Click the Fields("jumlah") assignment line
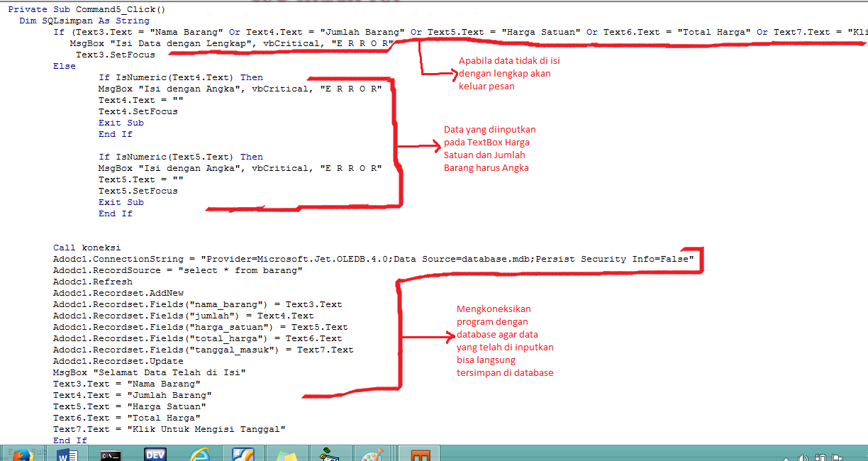Image resolution: width=868 pixels, height=461 pixels. [x=184, y=316]
